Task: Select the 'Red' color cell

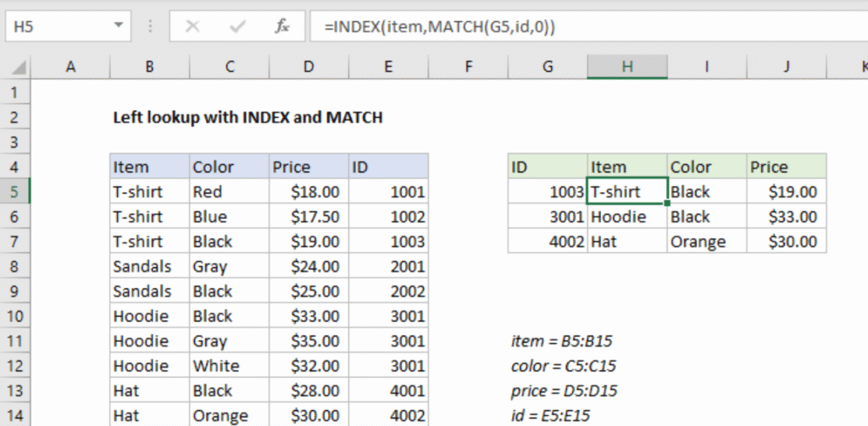Action: (x=229, y=191)
